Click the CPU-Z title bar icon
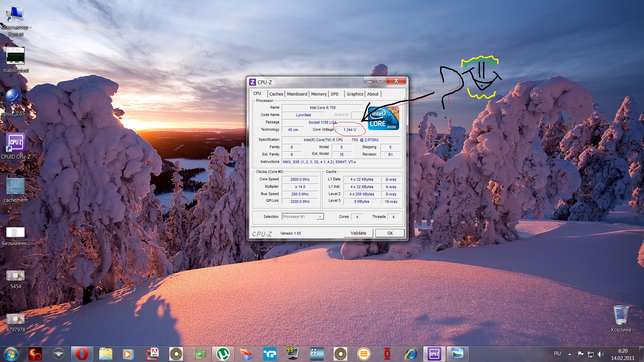 [253, 82]
